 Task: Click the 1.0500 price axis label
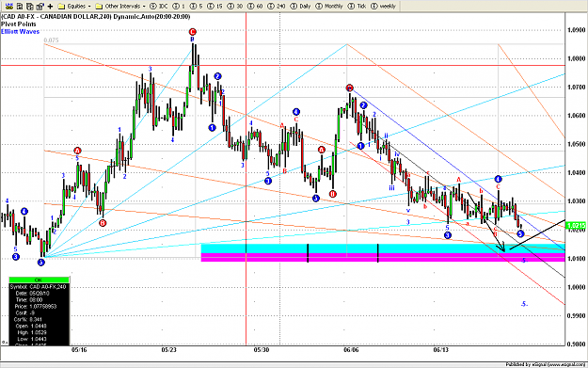pyautogui.click(x=577, y=144)
